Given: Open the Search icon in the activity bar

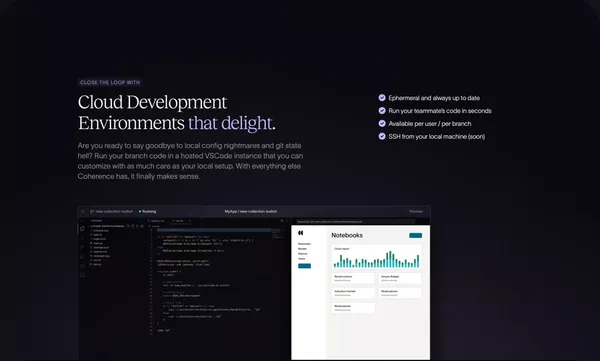Looking at the screenshot, I should [x=82, y=238].
